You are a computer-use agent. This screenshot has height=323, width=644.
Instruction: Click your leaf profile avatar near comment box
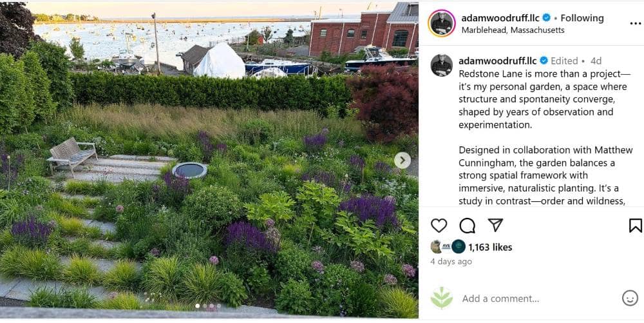(x=442, y=298)
